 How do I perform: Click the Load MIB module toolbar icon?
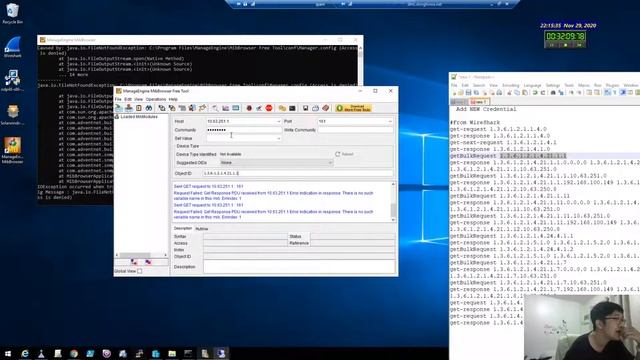pyautogui.click(x=119, y=108)
